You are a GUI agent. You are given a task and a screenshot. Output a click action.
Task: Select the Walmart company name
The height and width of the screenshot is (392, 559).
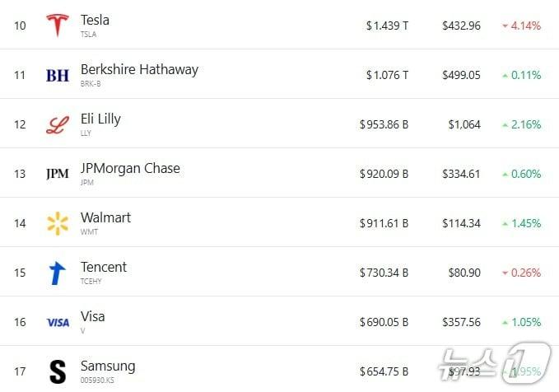105,217
